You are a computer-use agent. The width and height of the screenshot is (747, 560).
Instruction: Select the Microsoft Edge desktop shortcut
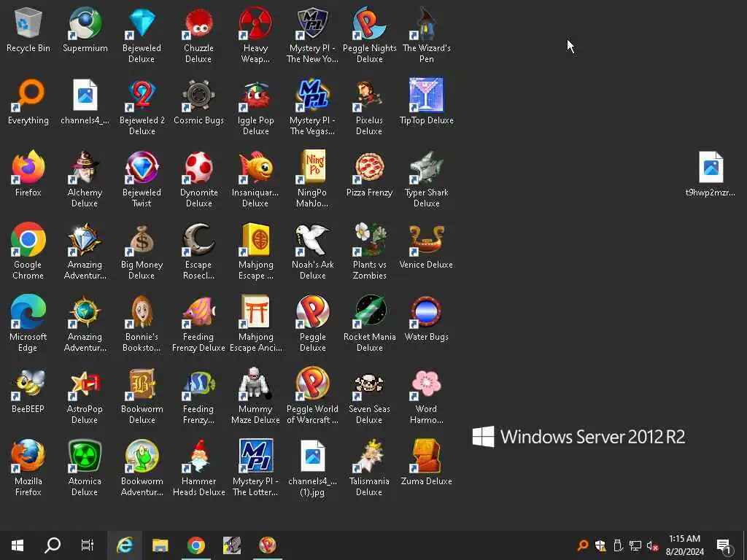(28, 324)
